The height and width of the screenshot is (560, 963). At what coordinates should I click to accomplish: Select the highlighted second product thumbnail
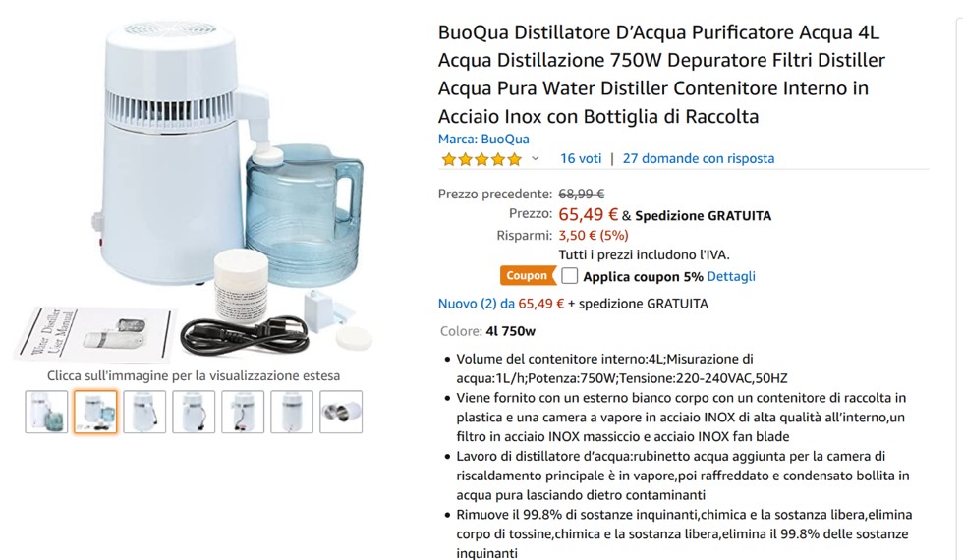coord(95,412)
